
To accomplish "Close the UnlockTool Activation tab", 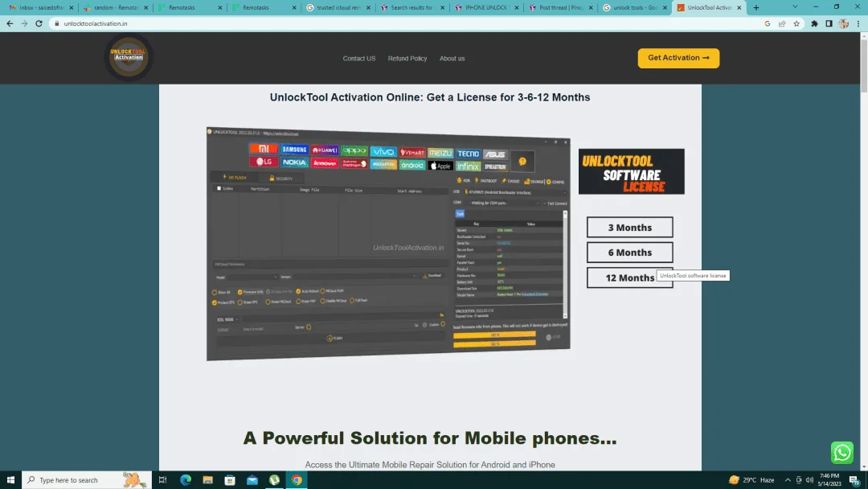I will point(739,8).
